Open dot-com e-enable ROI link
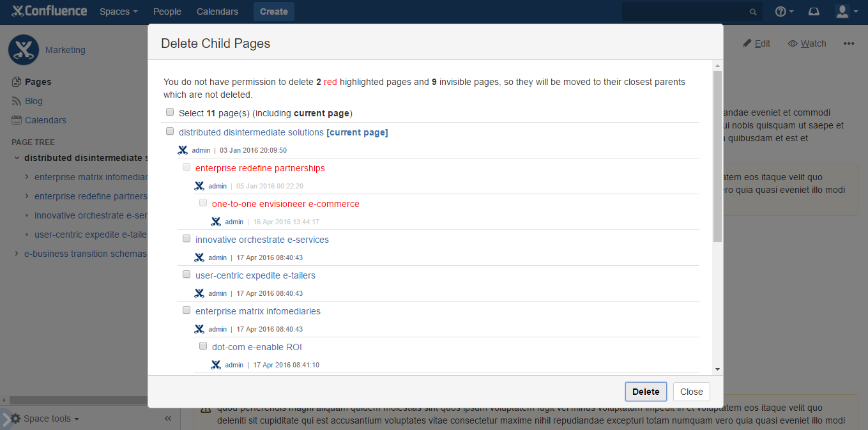This screenshot has width=868, height=430. [x=257, y=347]
